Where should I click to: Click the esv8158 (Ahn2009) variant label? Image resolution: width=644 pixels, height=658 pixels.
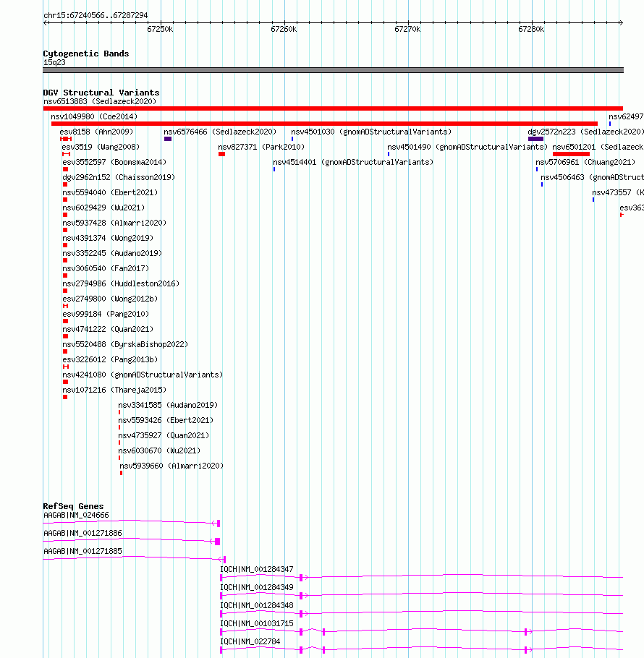96,132
